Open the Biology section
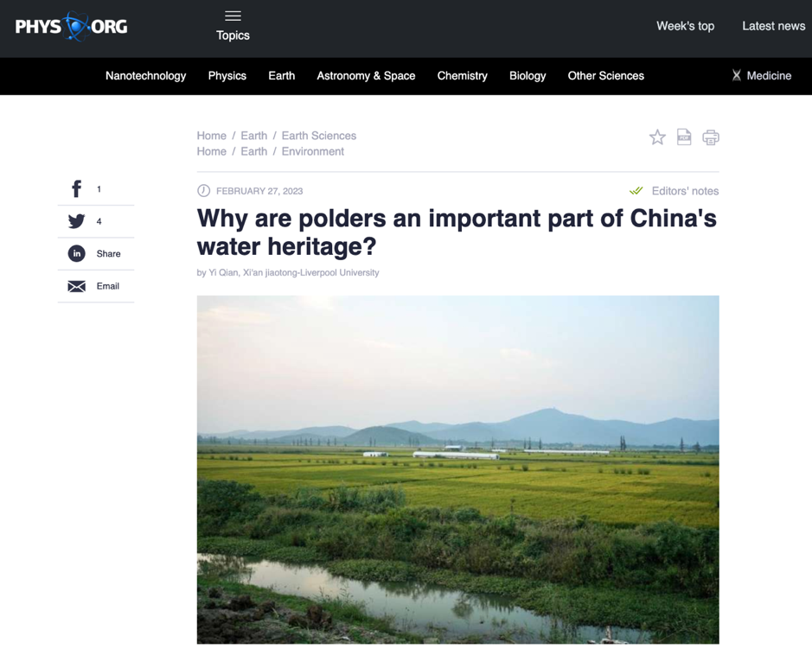The image size is (812, 655). (x=527, y=75)
